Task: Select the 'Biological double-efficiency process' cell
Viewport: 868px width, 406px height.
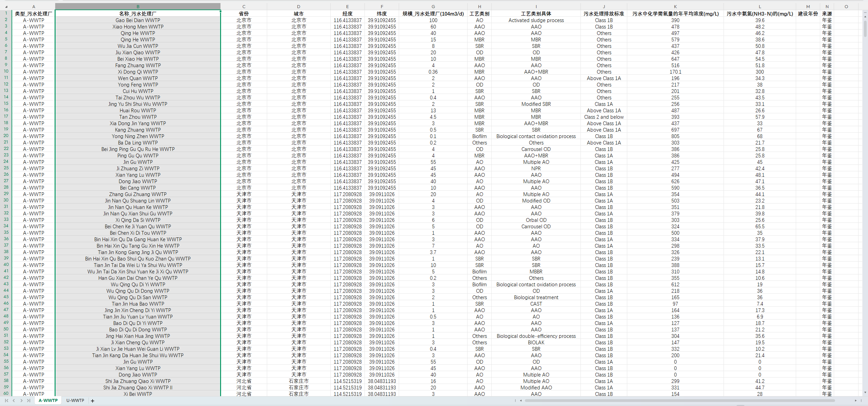Action: coord(536,336)
